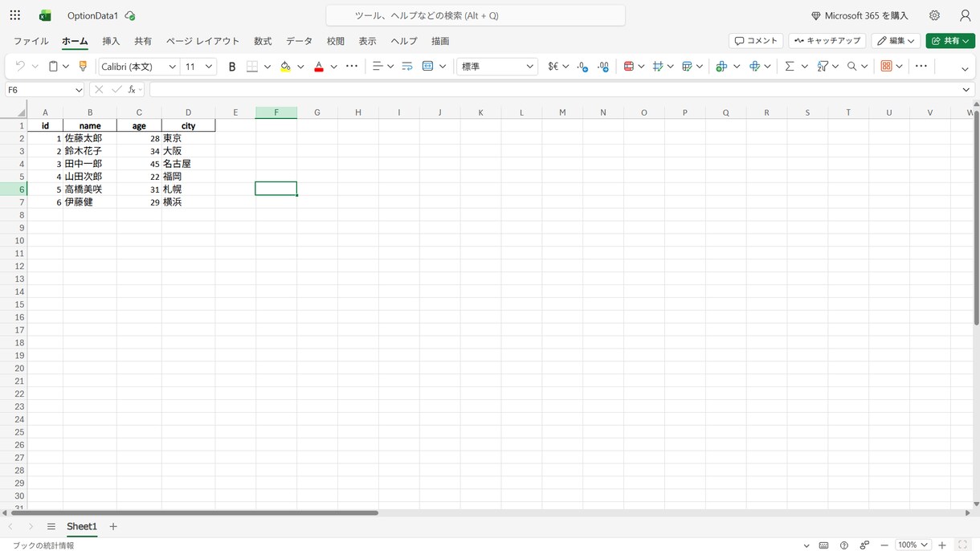Open the all sheets list icon

click(x=51, y=527)
